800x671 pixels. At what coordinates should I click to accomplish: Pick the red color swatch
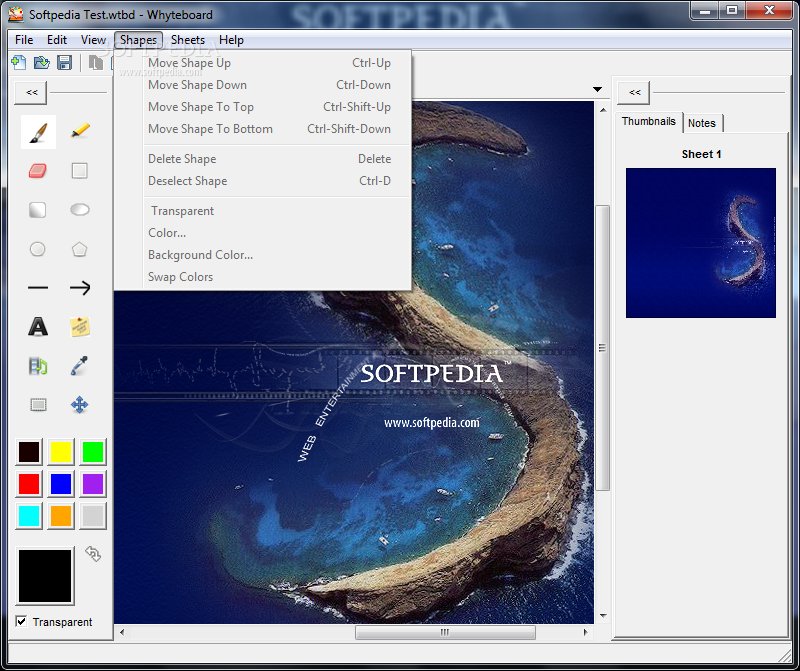click(x=29, y=484)
